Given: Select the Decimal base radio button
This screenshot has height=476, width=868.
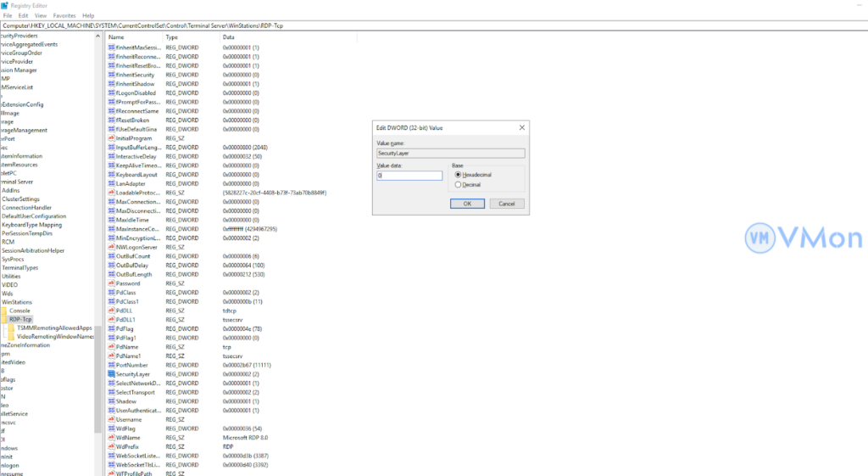Looking at the screenshot, I should point(459,184).
